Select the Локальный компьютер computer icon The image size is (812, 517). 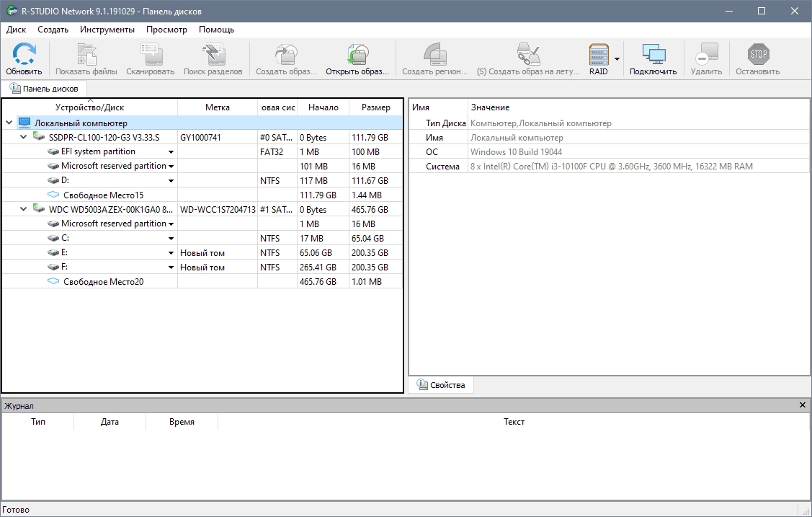coord(24,123)
